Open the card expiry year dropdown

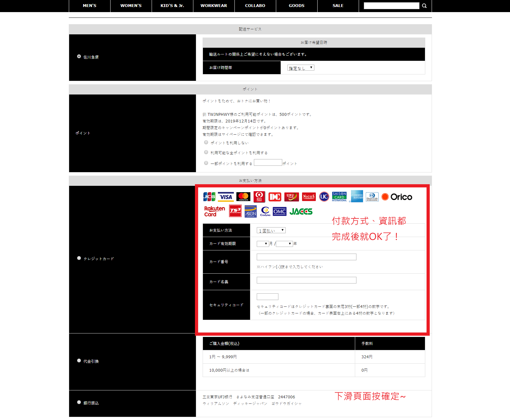(x=284, y=244)
